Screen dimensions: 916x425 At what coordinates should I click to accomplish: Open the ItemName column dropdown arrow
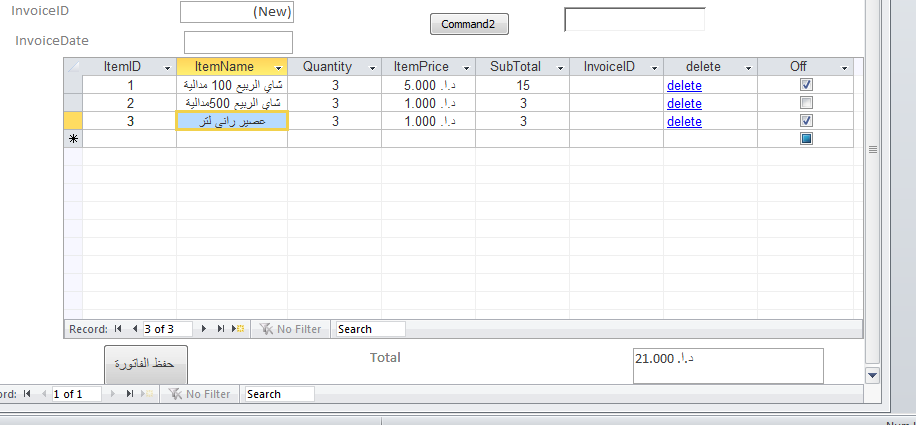click(278, 67)
